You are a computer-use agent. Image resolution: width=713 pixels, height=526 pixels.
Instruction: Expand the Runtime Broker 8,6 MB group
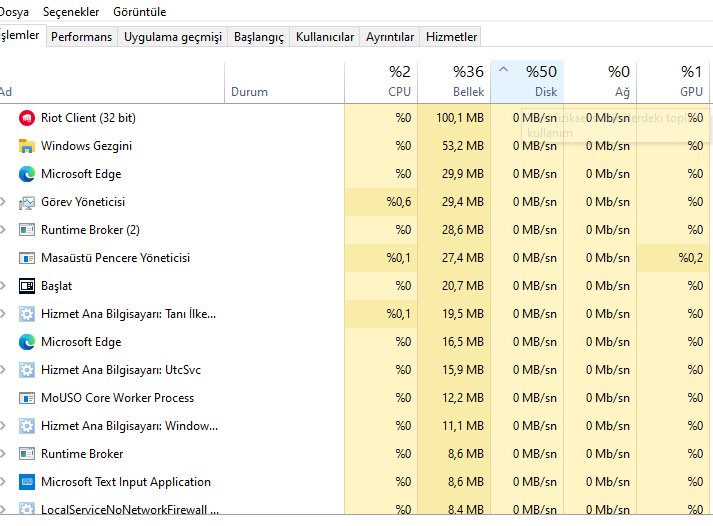click(3, 454)
